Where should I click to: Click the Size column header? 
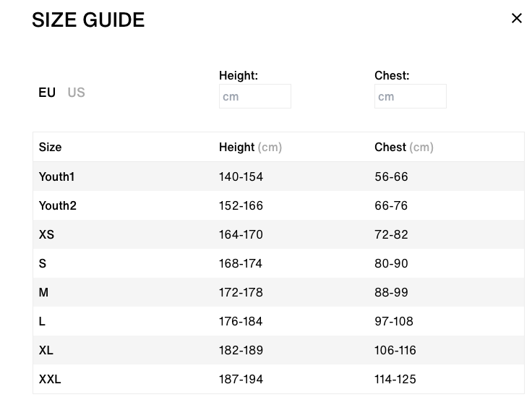click(50, 147)
